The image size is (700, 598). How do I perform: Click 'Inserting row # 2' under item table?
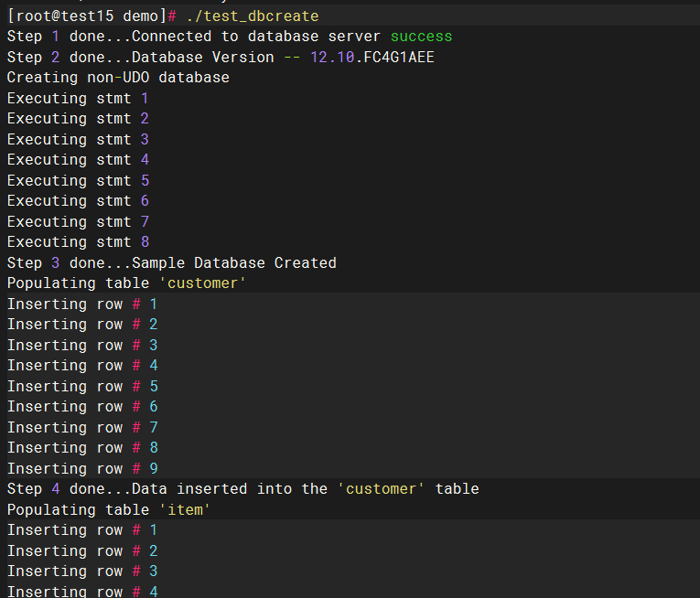coord(82,550)
